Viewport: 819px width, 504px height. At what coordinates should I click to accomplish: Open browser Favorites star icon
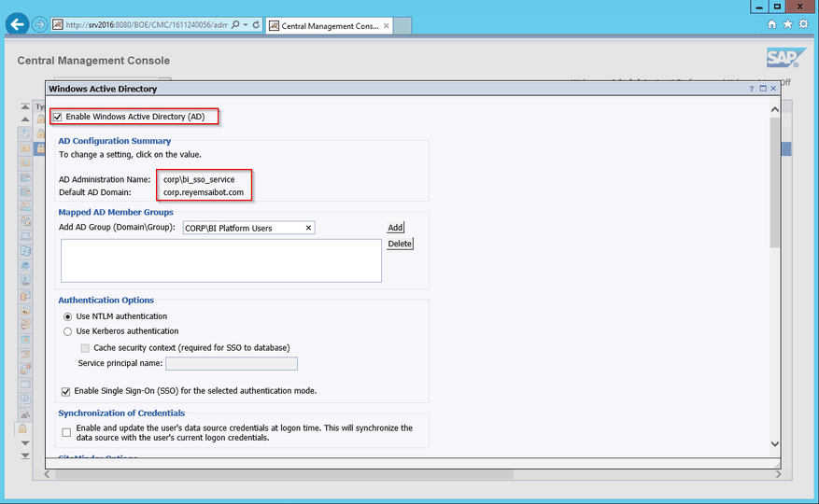787,24
